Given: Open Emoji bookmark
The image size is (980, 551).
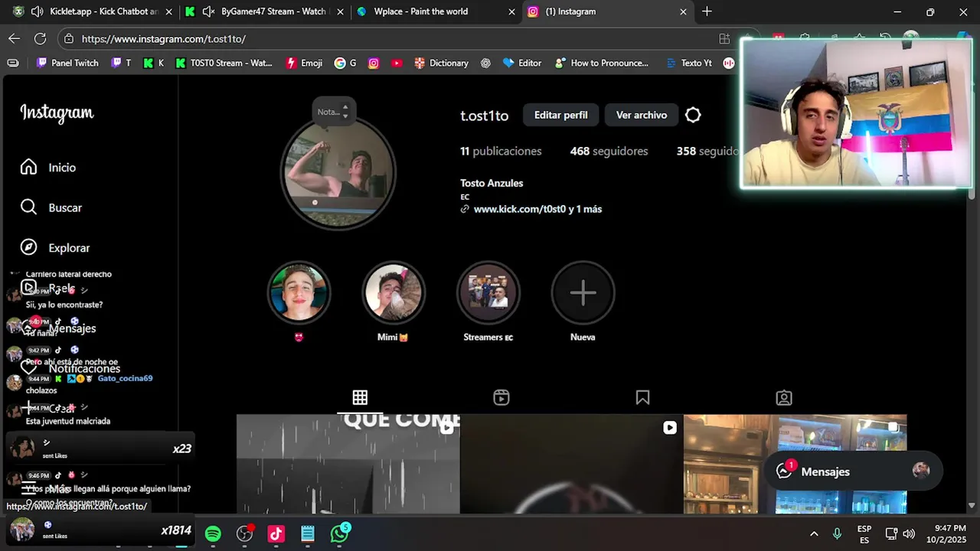Looking at the screenshot, I should click(304, 64).
